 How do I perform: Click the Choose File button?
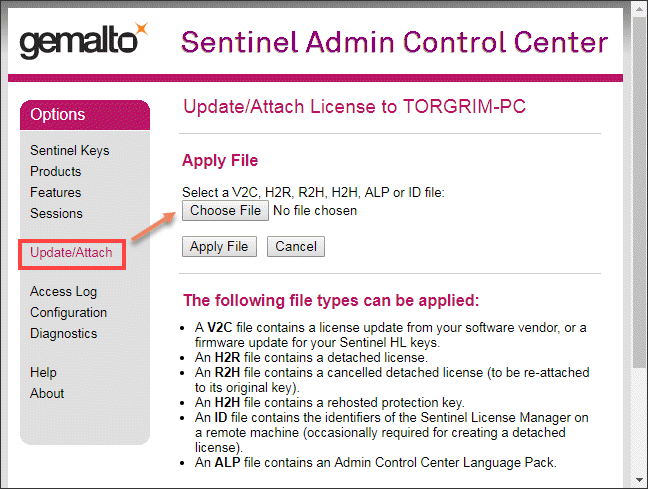225,210
